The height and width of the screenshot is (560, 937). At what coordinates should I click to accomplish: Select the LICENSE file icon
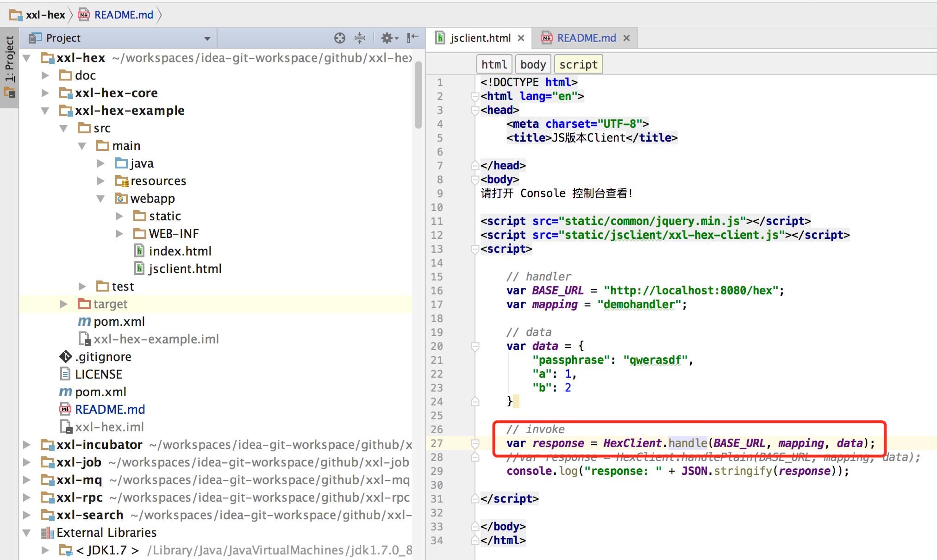coord(65,374)
